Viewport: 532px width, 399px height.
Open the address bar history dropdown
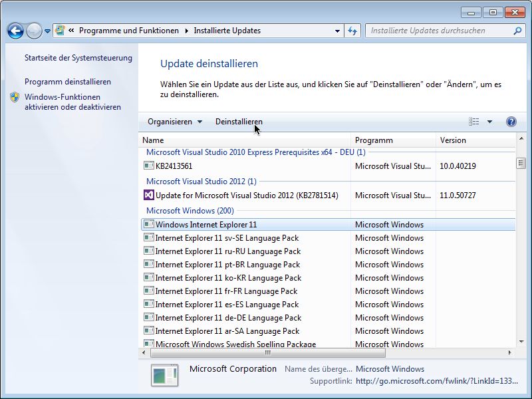[x=337, y=31]
